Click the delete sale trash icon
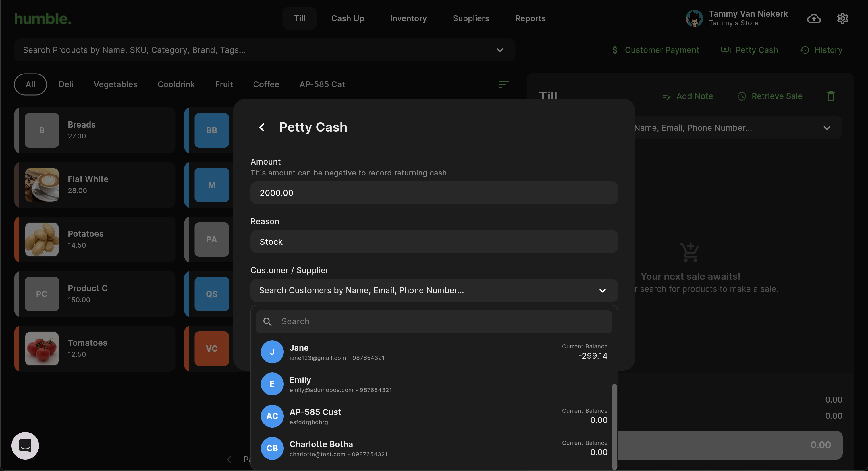This screenshot has width=868, height=471. coord(831,96)
